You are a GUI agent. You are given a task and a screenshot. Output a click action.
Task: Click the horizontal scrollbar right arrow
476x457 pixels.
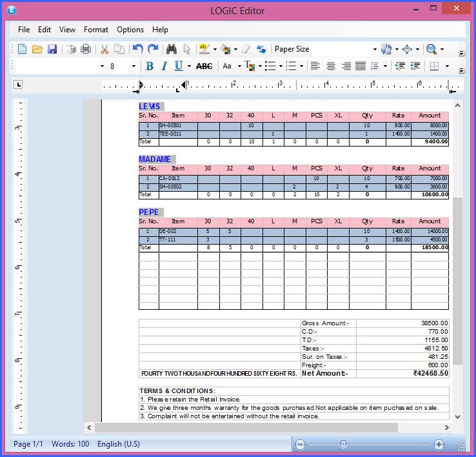(446, 427)
